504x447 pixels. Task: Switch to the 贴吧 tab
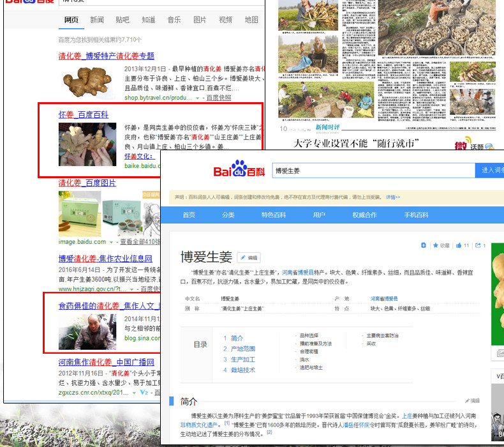coord(122,20)
